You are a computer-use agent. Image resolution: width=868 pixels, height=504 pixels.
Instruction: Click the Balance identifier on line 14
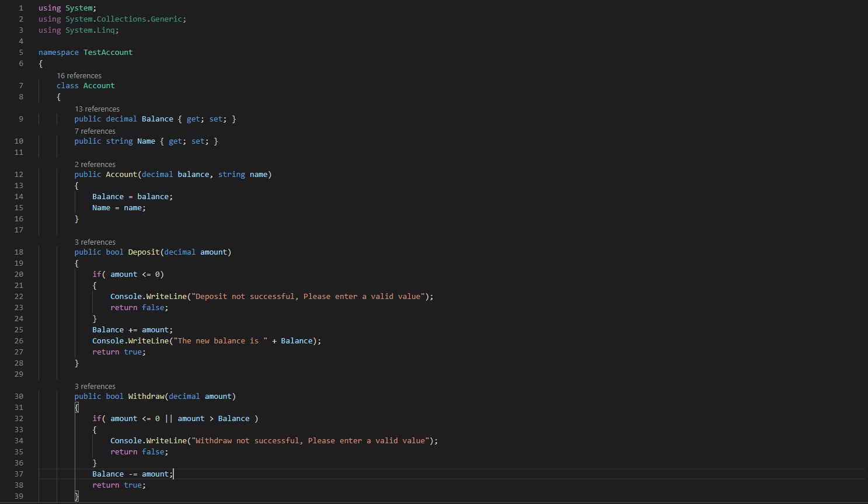coord(107,196)
